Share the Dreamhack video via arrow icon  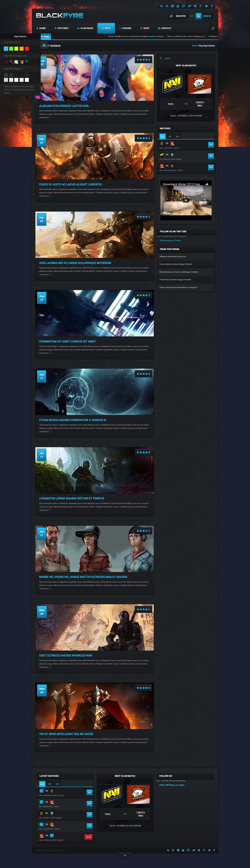click(x=207, y=184)
